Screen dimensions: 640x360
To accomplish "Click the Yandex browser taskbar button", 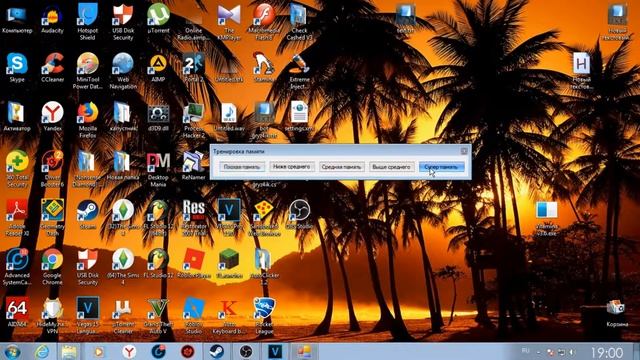I will (129, 352).
